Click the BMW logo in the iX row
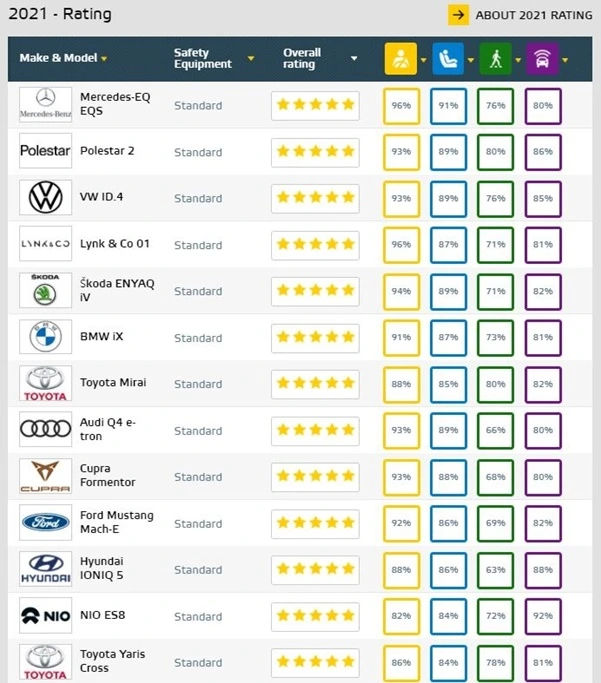The width and height of the screenshot is (601, 683). 45,337
